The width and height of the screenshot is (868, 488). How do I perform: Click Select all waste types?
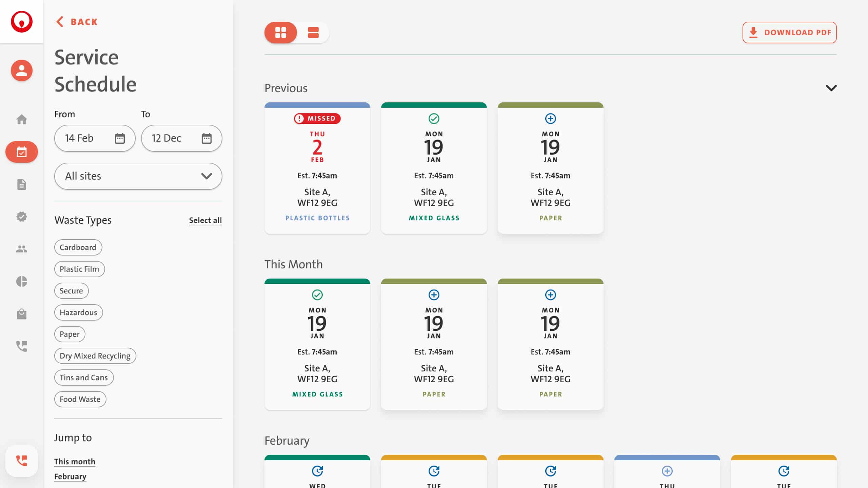[205, 220]
